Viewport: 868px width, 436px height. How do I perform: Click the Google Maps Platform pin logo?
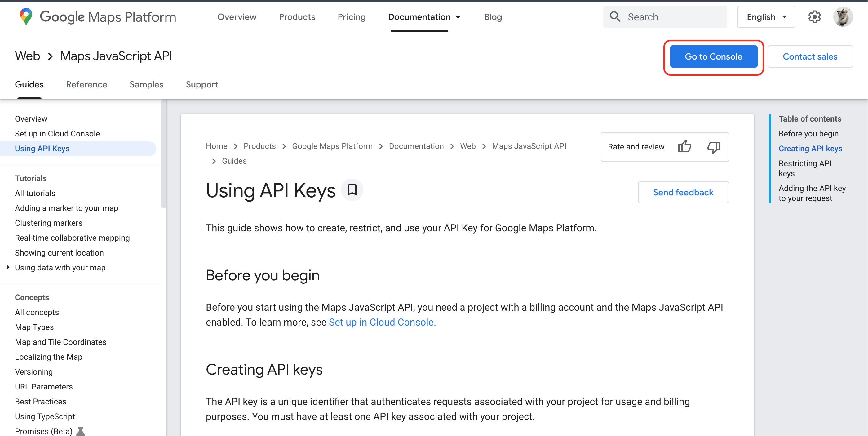tap(26, 16)
